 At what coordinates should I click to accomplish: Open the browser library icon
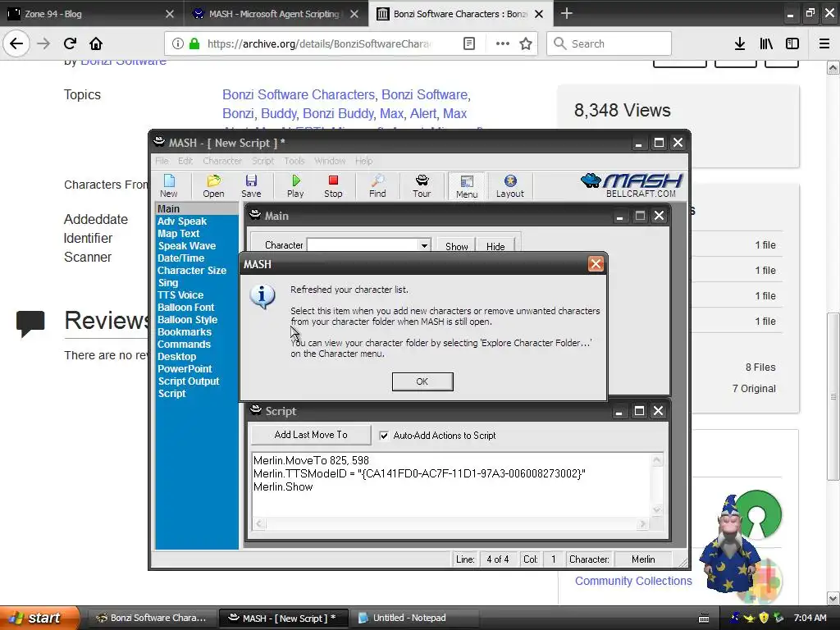pyautogui.click(x=766, y=43)
